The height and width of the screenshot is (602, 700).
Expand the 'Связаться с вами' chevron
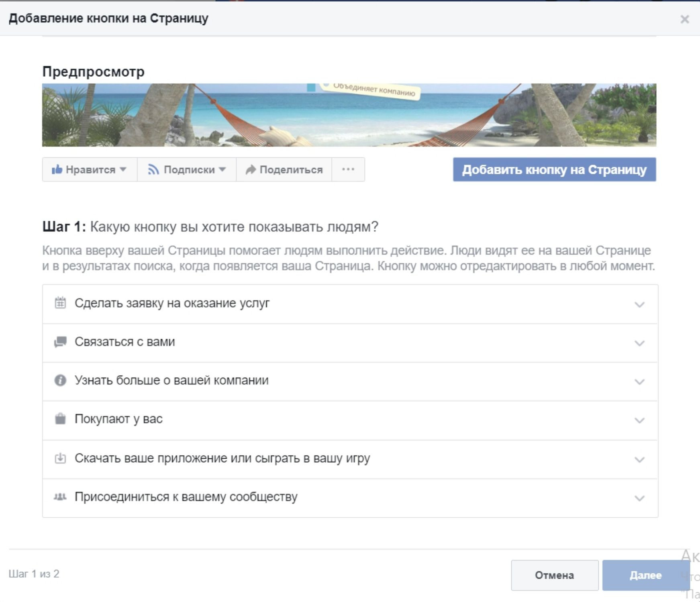(639, 343)
